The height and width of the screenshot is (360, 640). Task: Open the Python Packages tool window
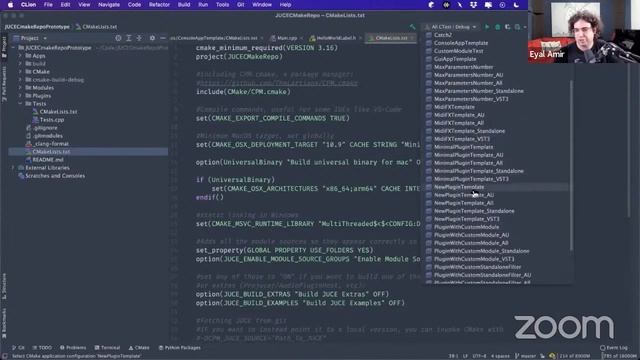coord(180,348)
